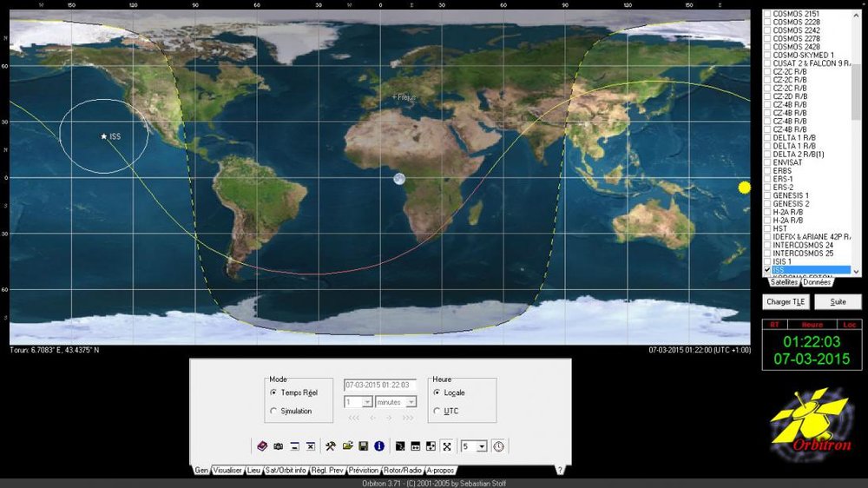Click the date and time input field
Screen dimensions: 868x488
(380, 385)
